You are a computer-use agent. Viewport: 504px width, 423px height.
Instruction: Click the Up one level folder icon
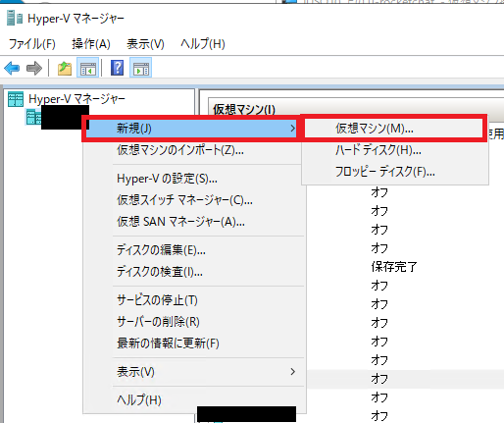65,68
